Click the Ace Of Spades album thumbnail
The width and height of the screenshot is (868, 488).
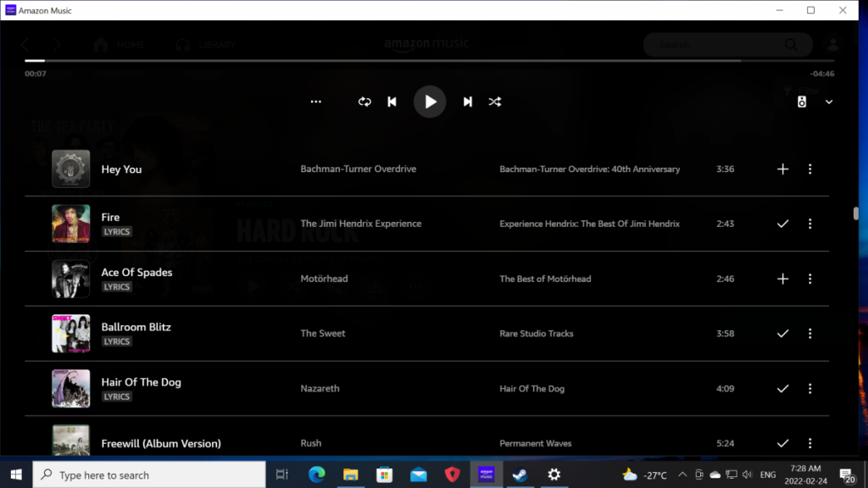(71, 279)
